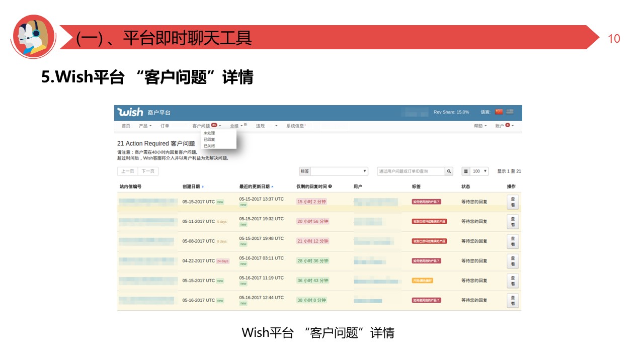Screen dimensions: 644x362
Task: Click 查看 for the 20 小时 56 分钟 row
Action: [x=513, y=222]
